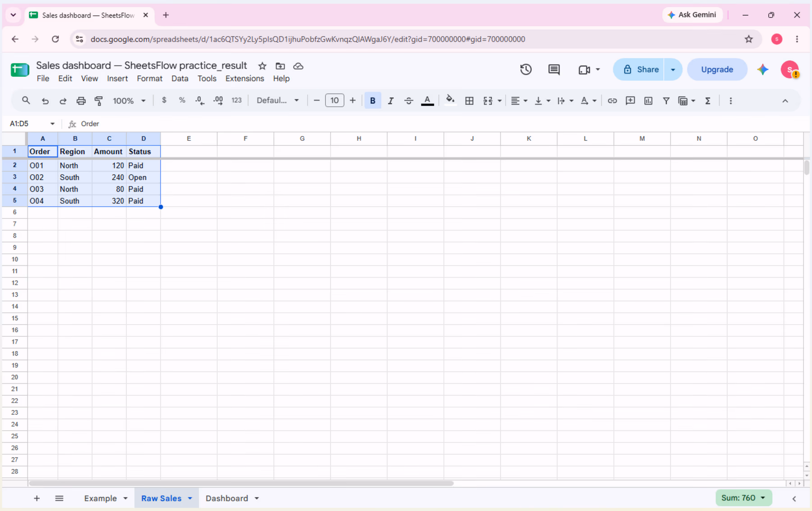Click the undo arrow icon
Viewport: 812px width, 511px height.
(45, 101)
